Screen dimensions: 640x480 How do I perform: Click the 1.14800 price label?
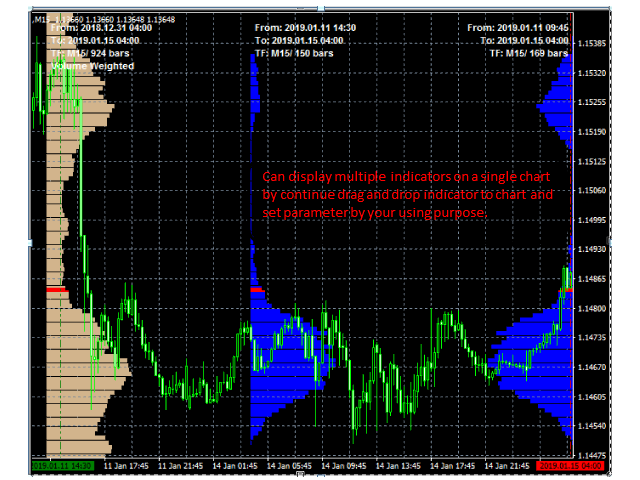pyautogui.click(x=592, y=309)
